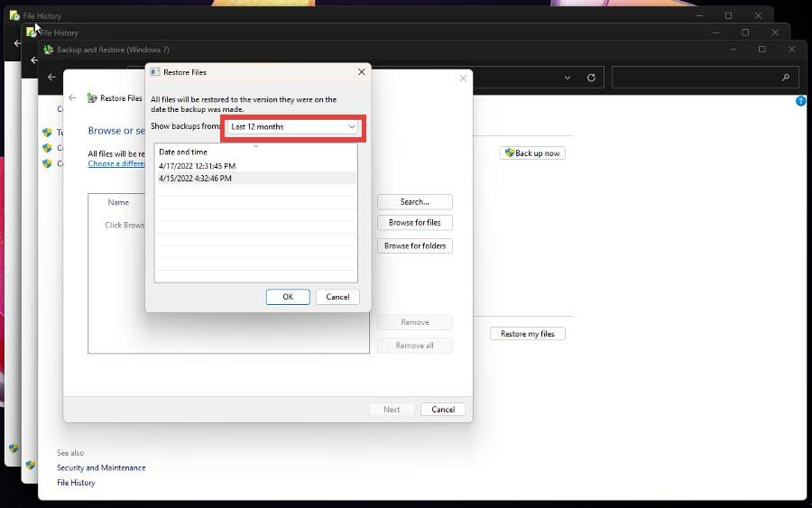812x508 pixels.
Task: Click Browse for folders button
Action: pos(415,246)
